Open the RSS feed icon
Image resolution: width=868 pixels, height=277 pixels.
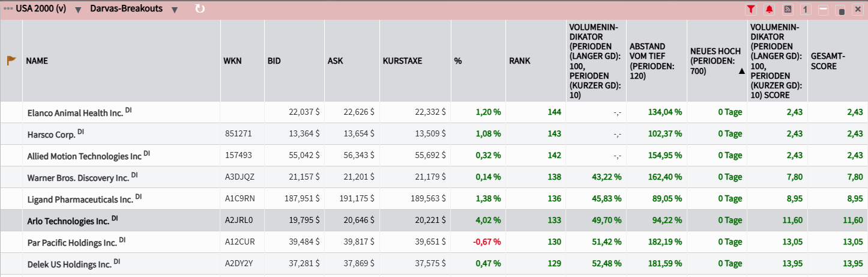[x=788, y=10]
